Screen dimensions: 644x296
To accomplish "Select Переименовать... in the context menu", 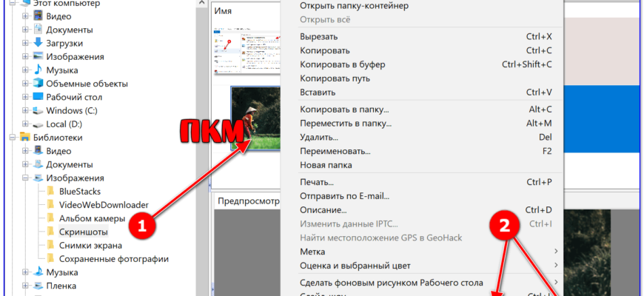I will click(335, 151).
